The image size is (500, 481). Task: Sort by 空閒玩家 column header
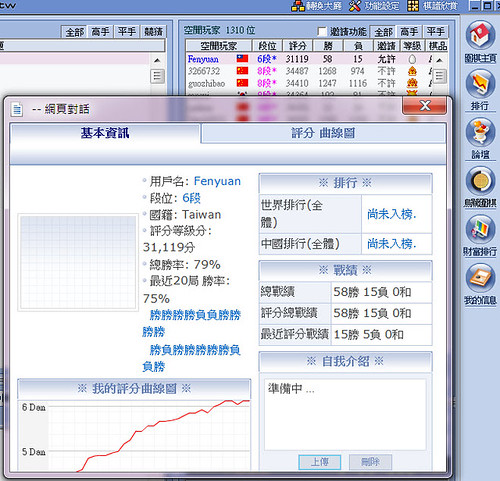(219, 46)
